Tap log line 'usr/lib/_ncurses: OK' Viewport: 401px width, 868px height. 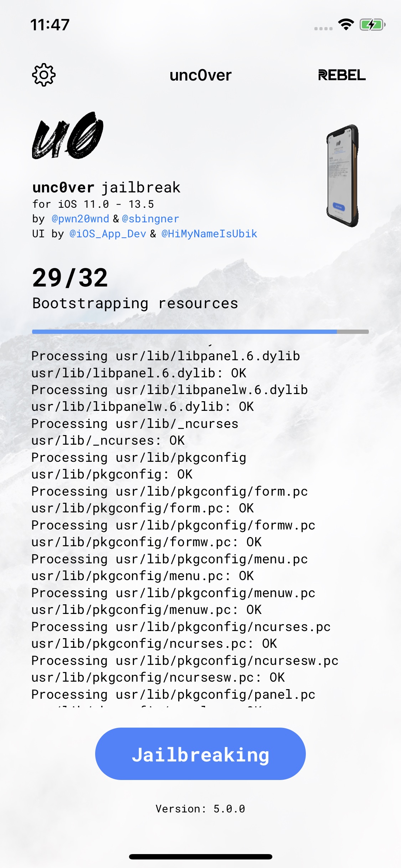[108, 440]
